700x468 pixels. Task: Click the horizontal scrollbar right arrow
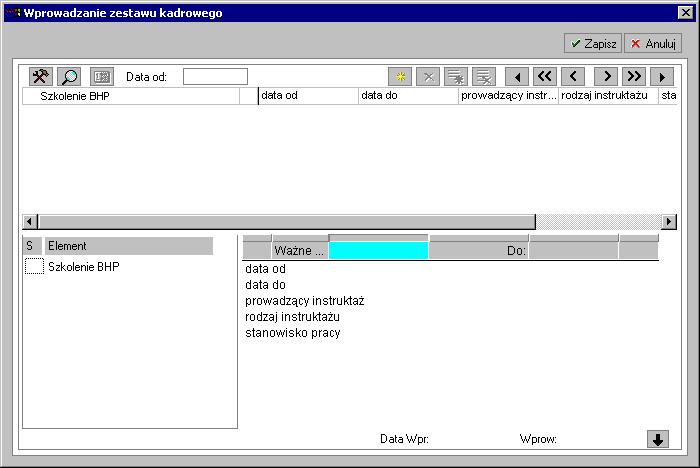669,221
